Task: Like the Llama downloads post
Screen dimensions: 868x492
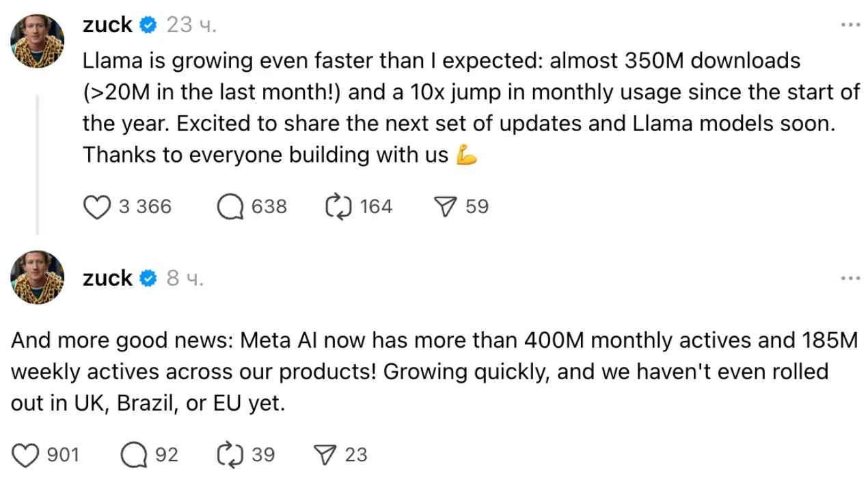Action: point(96,207)
